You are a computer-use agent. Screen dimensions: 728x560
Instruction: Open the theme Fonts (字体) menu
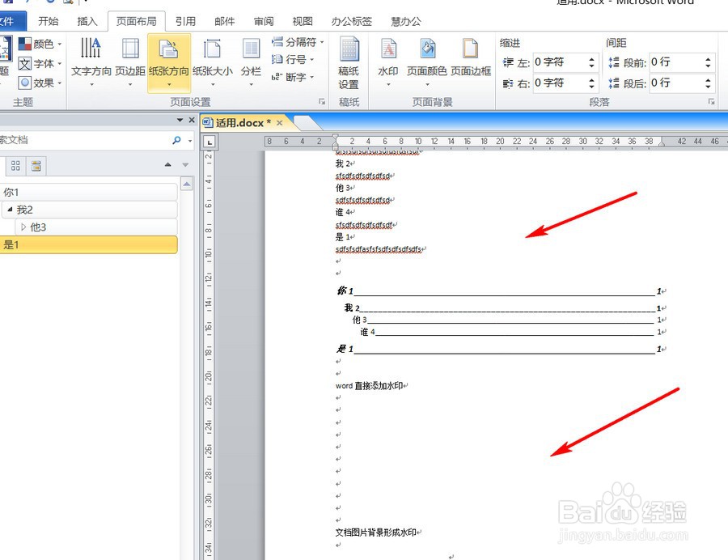(40, 64)
